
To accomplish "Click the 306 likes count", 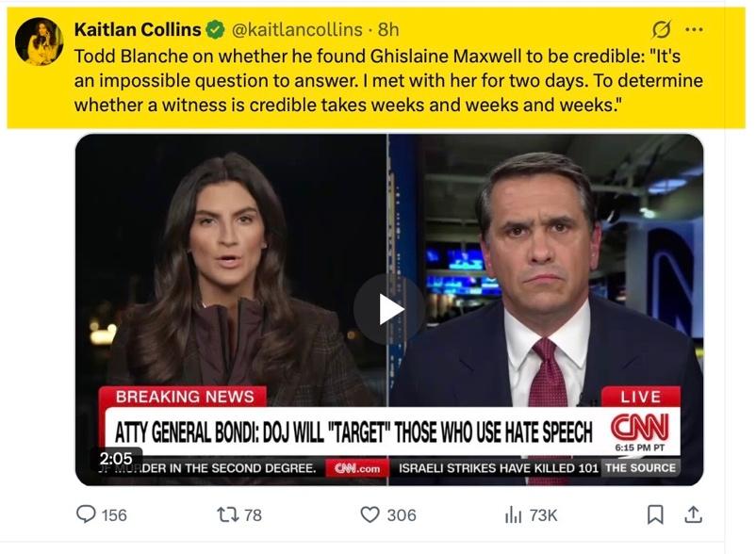I will (x=401, y=515).
